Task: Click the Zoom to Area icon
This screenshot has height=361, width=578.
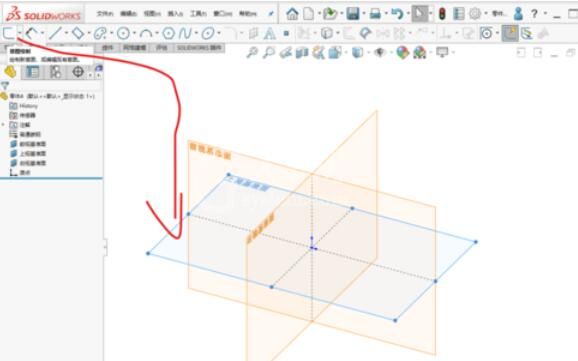Action: [269, 53]
